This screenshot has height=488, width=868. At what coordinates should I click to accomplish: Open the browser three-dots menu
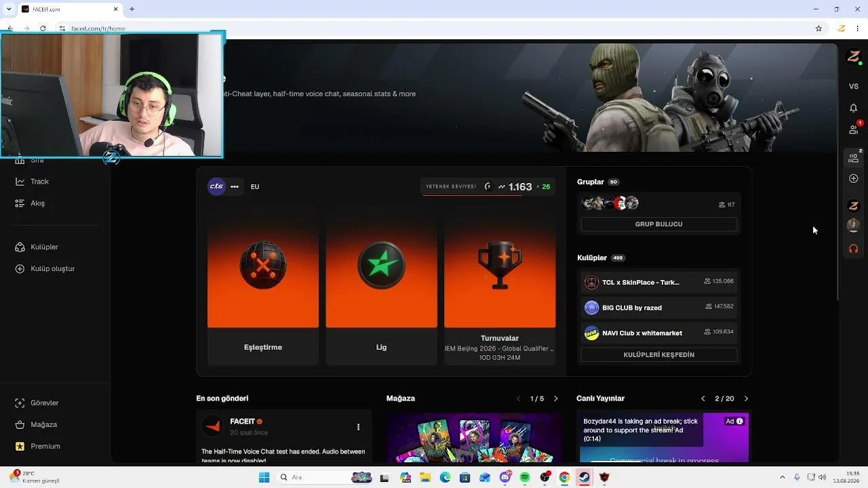(859, 28)
